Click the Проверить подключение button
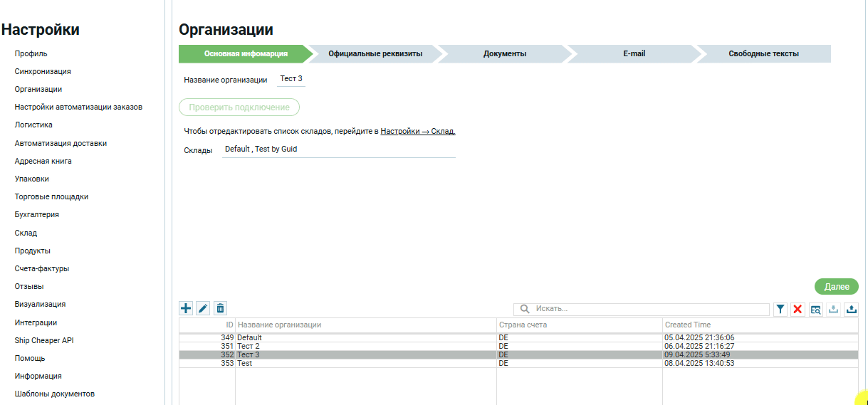868x405 pixels. [x=239, y=107]
